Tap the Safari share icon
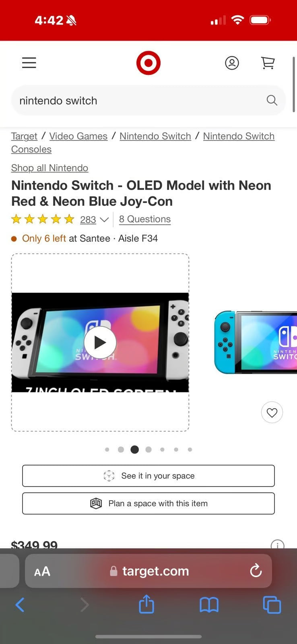Viewport: 297px width, 644px height. 146,604
